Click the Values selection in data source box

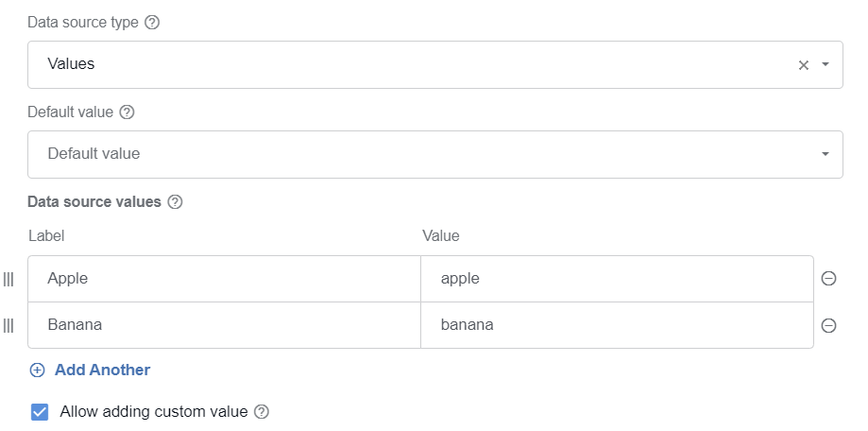click(x=71, y=64)
